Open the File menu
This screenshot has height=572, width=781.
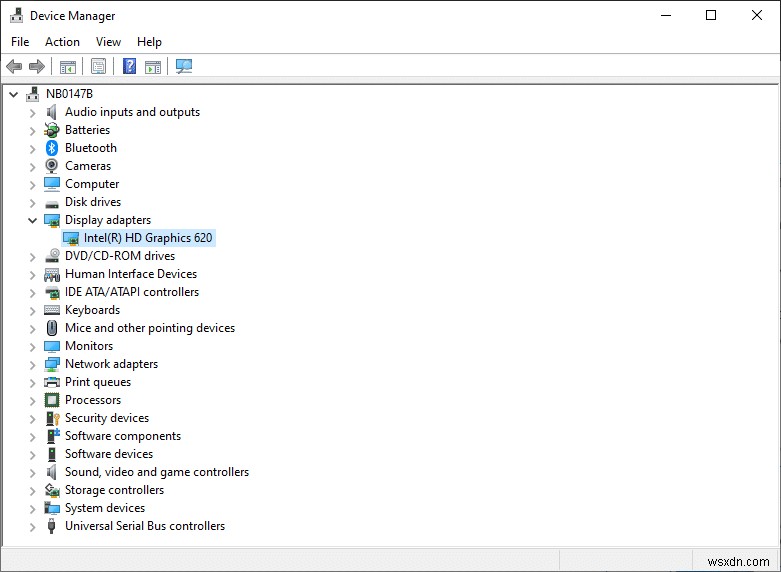[x=20, y=42]
